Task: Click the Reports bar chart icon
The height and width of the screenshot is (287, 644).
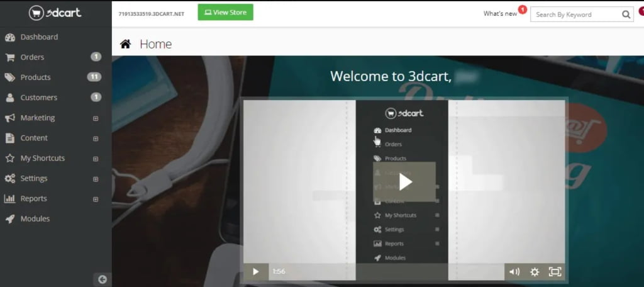Action: (10, 199)
